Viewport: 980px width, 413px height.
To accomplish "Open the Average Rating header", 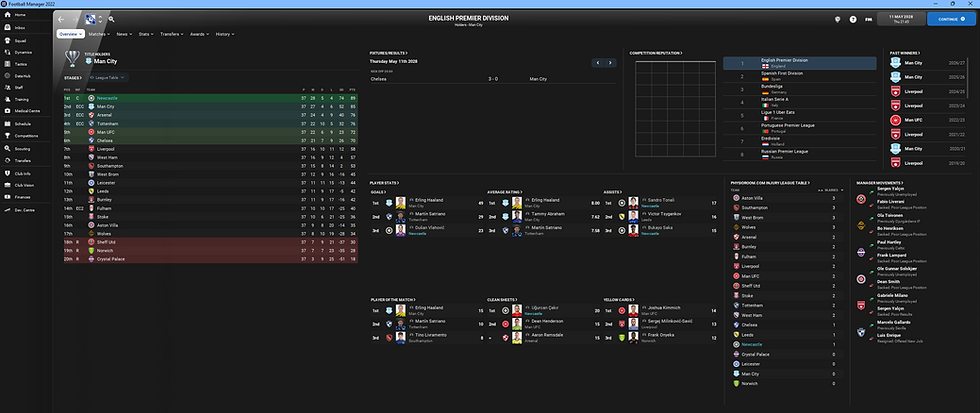I will (504, 192).
